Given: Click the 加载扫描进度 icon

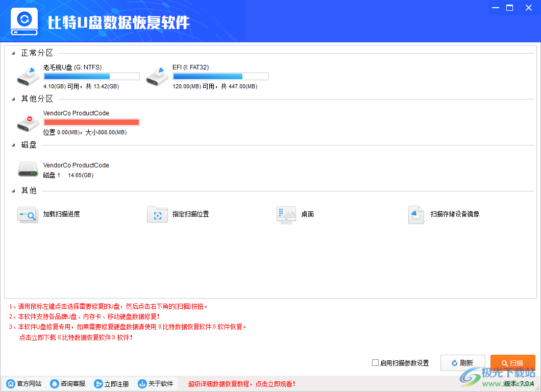Looking at the screenshot, I should [28, 215].
